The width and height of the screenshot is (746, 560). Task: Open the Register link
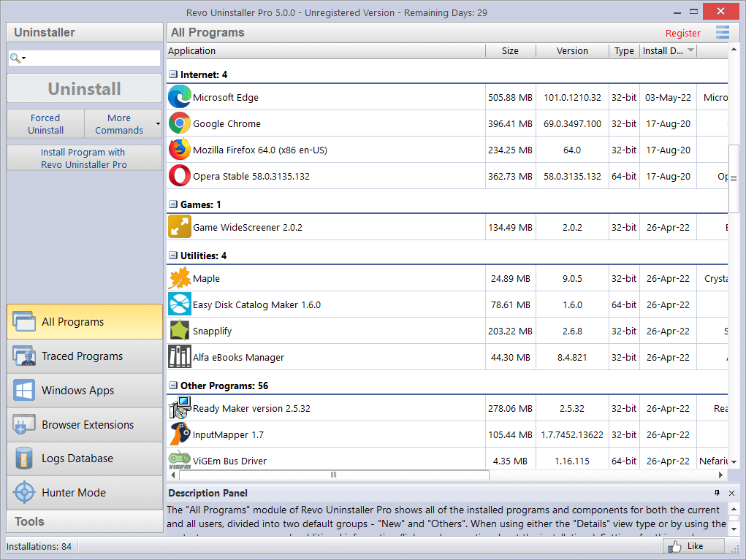[682, 33]
